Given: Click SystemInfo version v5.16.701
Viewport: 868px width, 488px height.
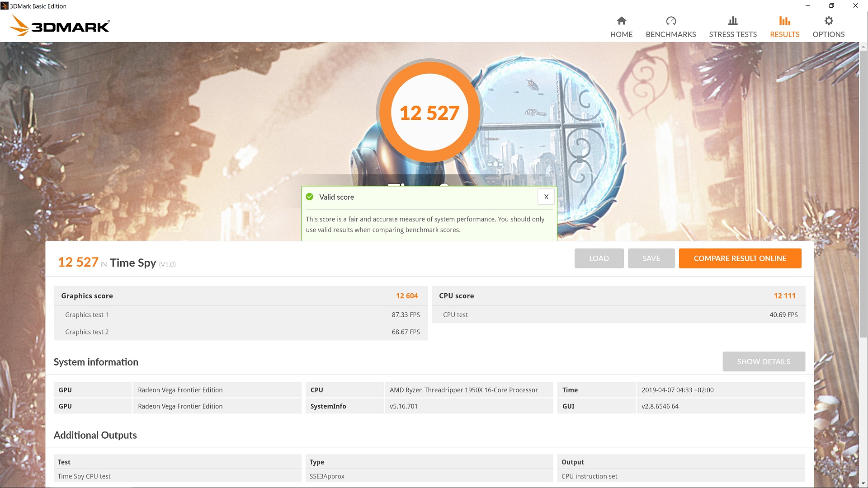Looking at the screenshot, I should pyautogui.click(x=469, y=406).
